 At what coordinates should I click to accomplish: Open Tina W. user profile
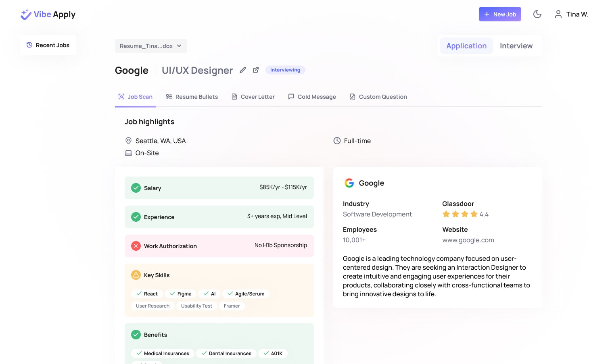click(571, 14)
